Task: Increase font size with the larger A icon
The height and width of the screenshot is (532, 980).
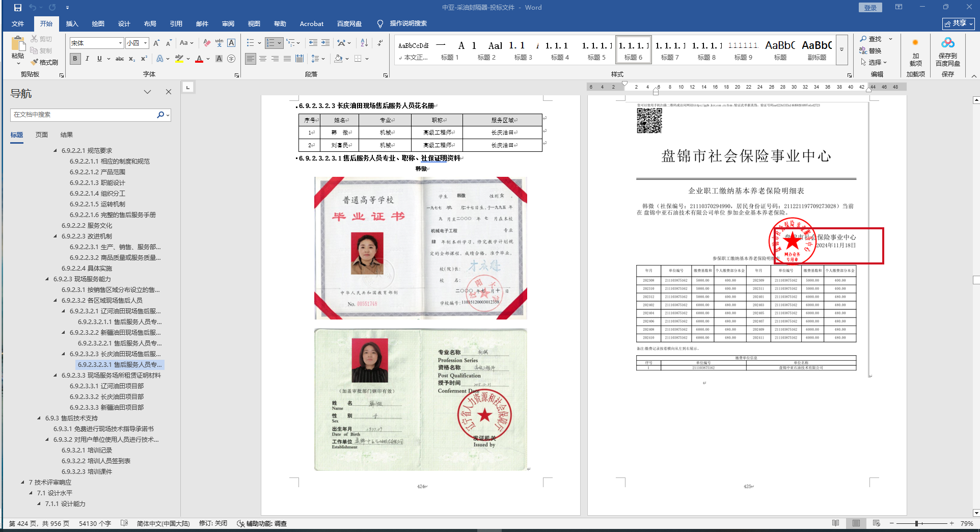Action: coord(156,43)
